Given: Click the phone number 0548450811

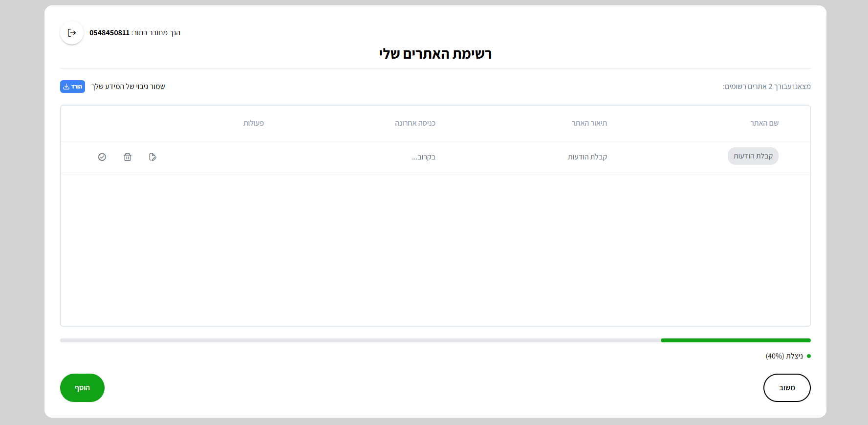Looking at the screenshot, I should pyautogui.click(x=109, y=33).
